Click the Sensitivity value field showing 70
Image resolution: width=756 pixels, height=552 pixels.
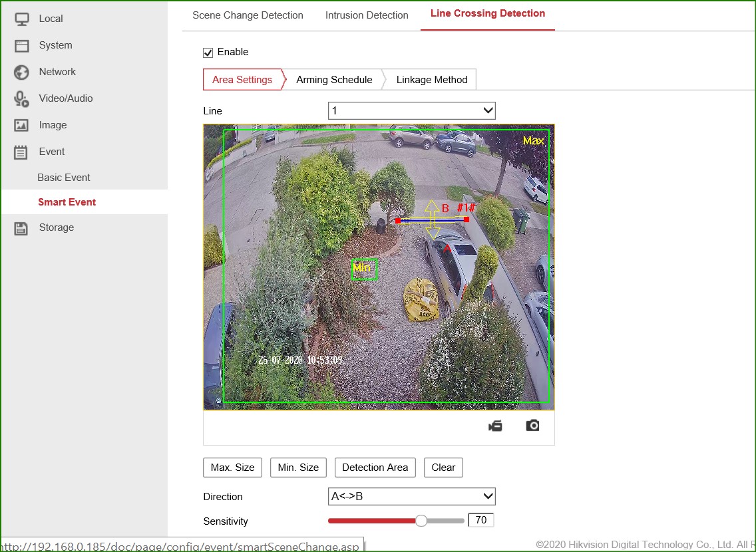tap(480, 521)
